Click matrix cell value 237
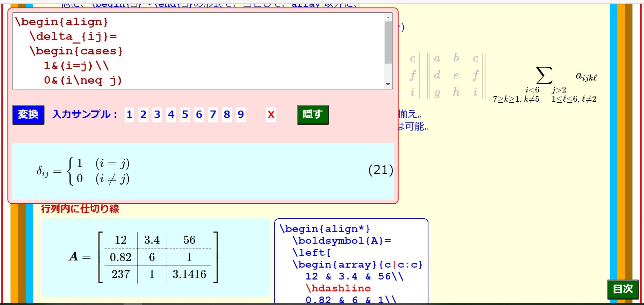This screenshot has width=644, height=305. tap(121, 274)
